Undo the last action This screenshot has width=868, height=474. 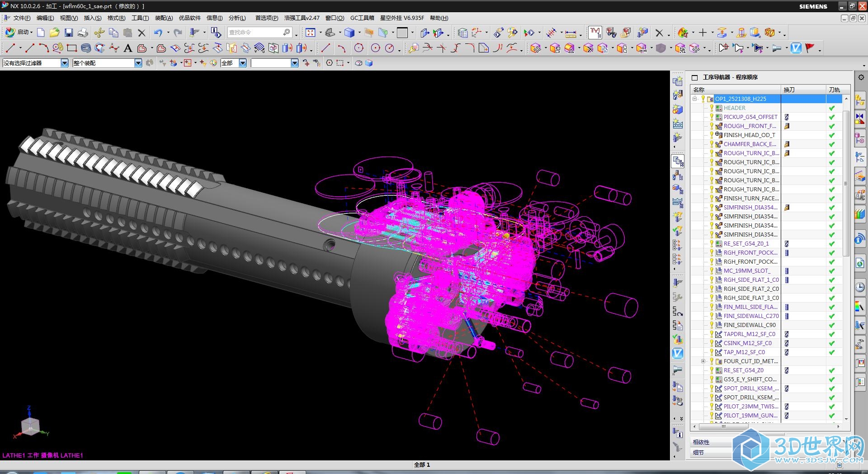click(x=158, y=33)
